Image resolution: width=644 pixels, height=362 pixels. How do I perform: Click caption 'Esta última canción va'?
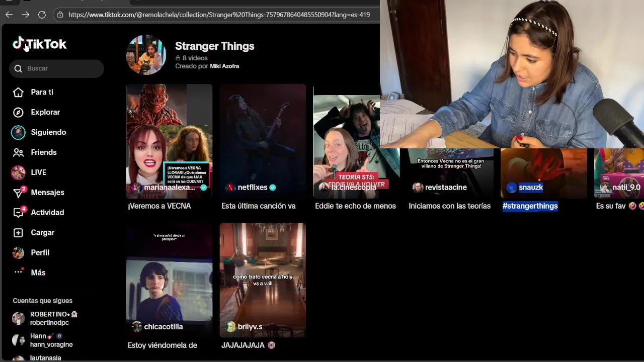259,206
